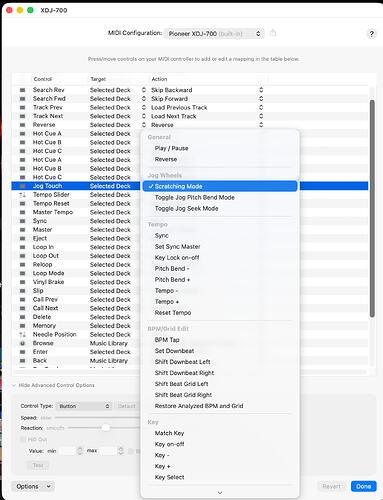
Task: Click the button icon for Delete row
Action: coord(22,317)
